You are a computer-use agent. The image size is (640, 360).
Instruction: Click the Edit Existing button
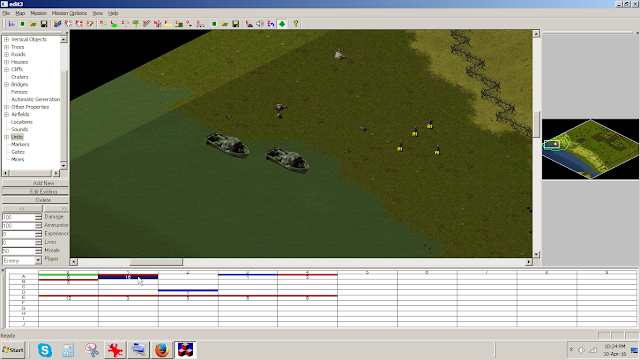35,191
